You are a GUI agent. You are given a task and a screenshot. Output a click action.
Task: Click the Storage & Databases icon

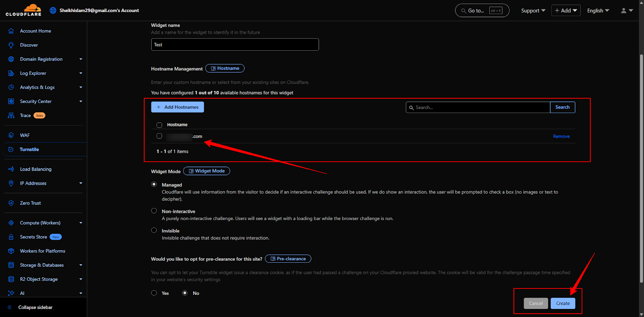point(11,265)
